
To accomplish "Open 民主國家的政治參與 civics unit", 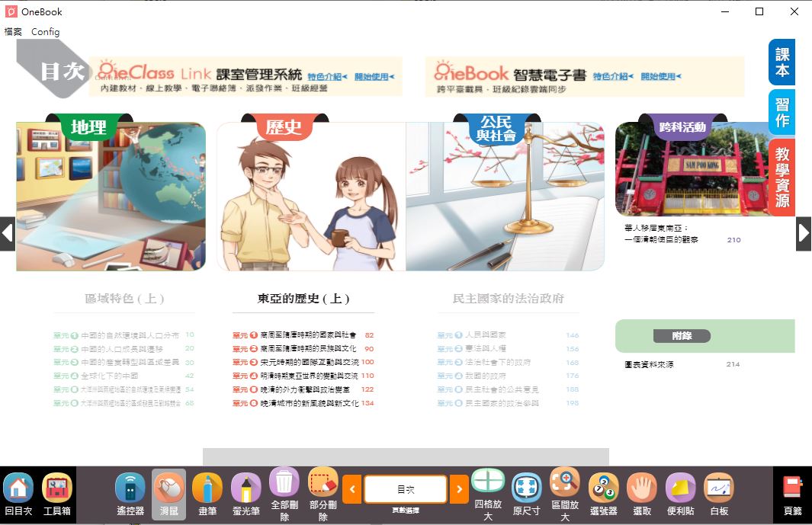I will click(508, 403).
